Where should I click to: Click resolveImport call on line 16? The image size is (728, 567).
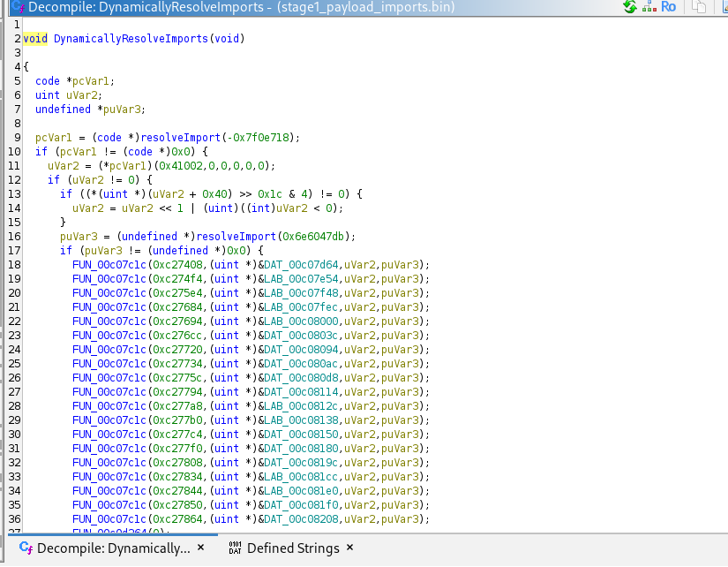click(x=236, y=236)
